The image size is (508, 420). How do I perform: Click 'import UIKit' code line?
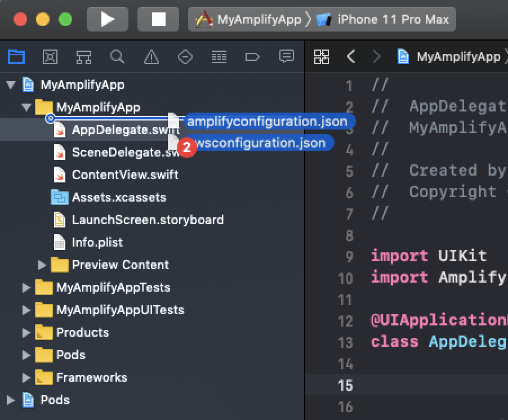pyautogui.click(x=429, y=256)
